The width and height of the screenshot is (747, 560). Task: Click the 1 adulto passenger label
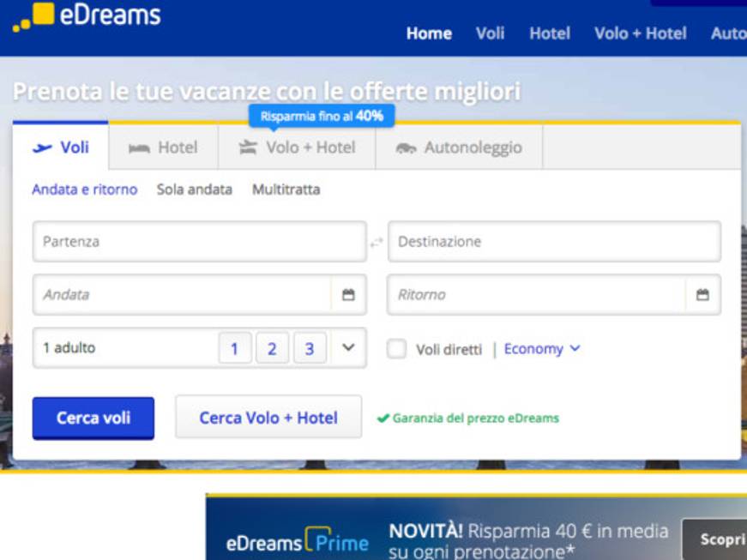coord(69,348)
